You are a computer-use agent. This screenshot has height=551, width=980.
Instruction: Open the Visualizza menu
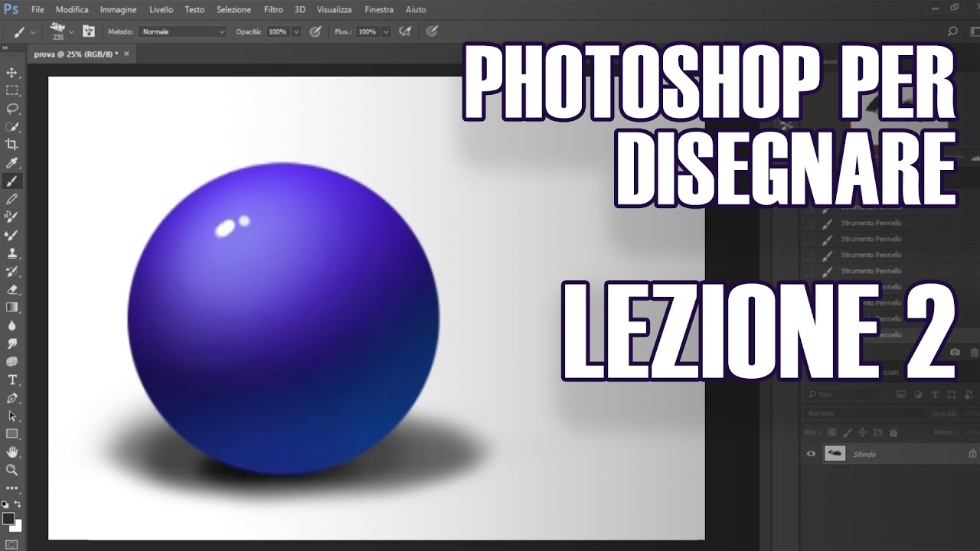coord(334,10)
